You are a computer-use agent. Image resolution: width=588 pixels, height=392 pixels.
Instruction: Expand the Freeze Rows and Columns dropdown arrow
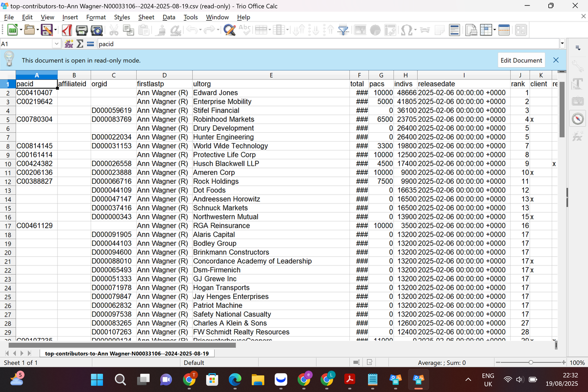tap(494, 30)
